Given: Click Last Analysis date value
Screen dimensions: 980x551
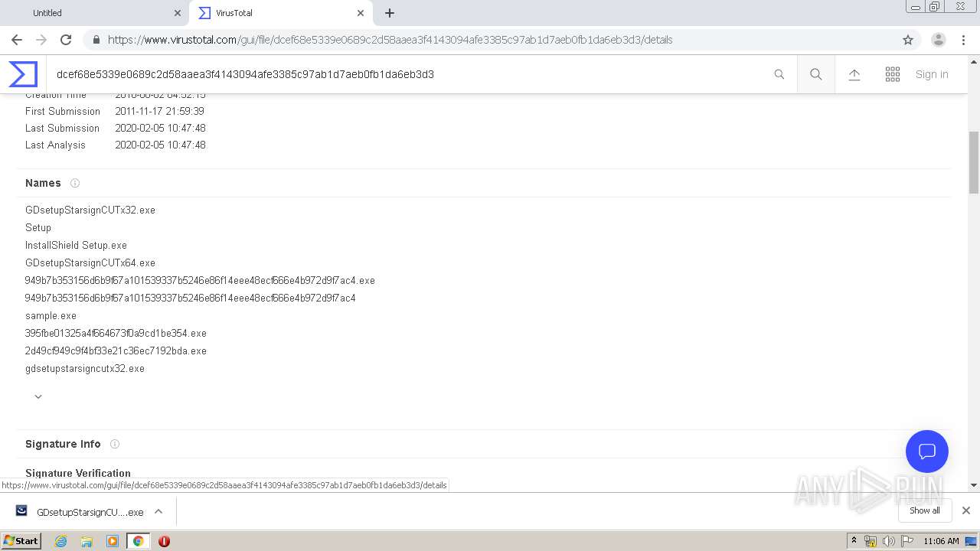Looking at the screenshot, I should tap(160, 145).
